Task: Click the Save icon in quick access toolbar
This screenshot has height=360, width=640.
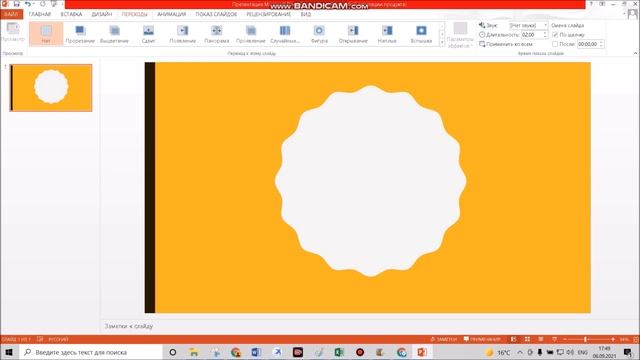Action: pos(16,4)
